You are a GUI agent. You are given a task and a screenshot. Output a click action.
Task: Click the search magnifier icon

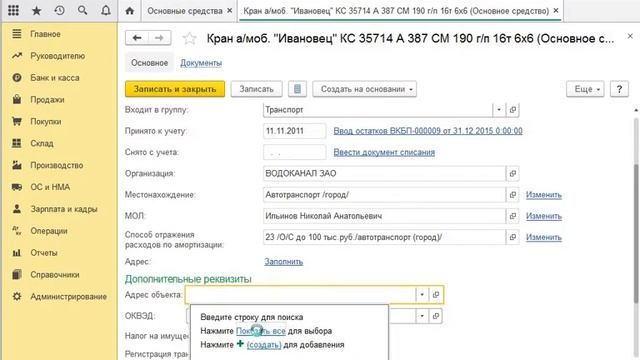point(82,11)
